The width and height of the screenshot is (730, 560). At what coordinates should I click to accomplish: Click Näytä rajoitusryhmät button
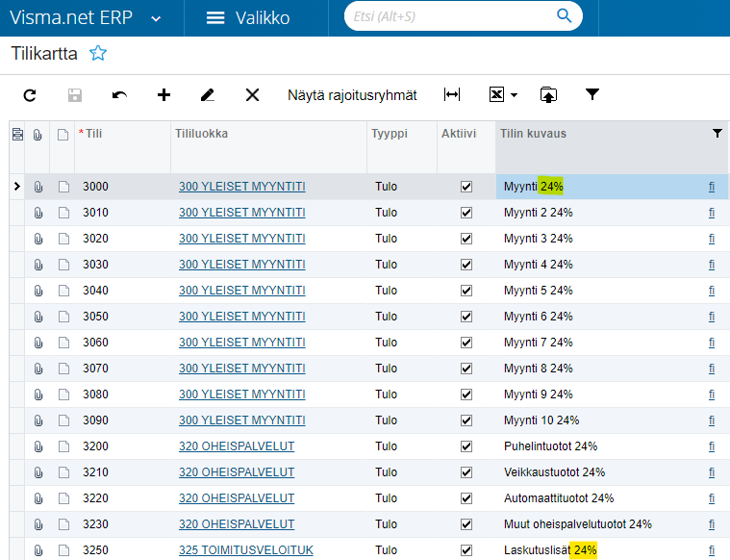352,95
